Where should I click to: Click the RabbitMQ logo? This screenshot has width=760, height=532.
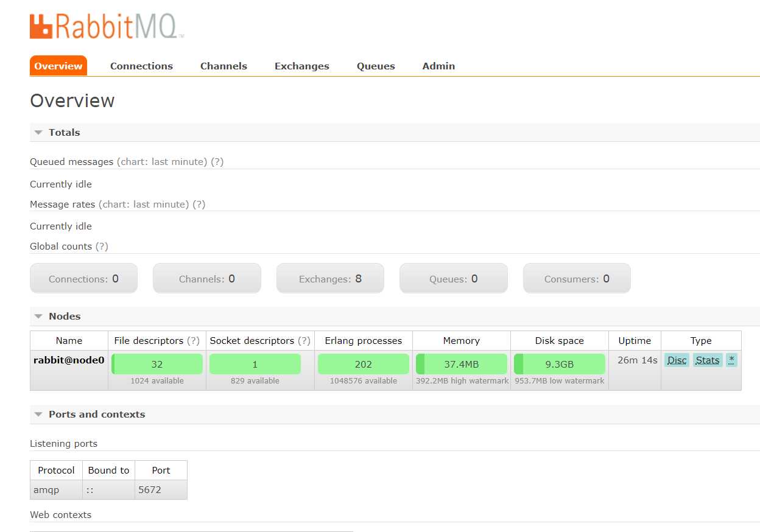(107, 27)
